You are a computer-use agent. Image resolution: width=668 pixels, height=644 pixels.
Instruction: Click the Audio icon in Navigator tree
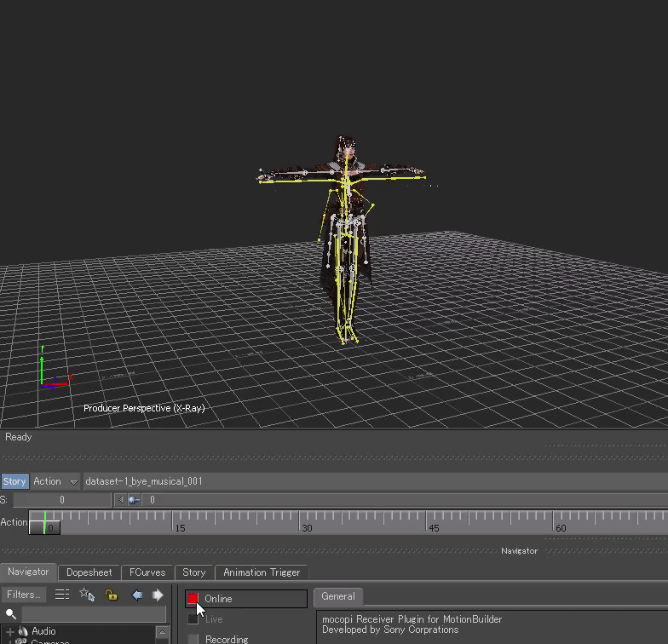[23, 631]
